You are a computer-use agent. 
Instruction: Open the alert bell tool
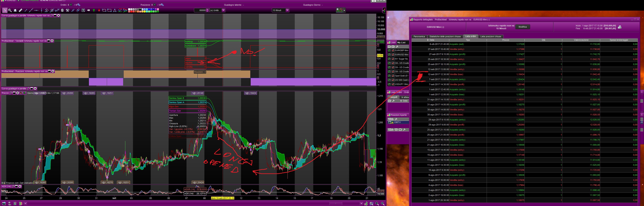point(15,10)
